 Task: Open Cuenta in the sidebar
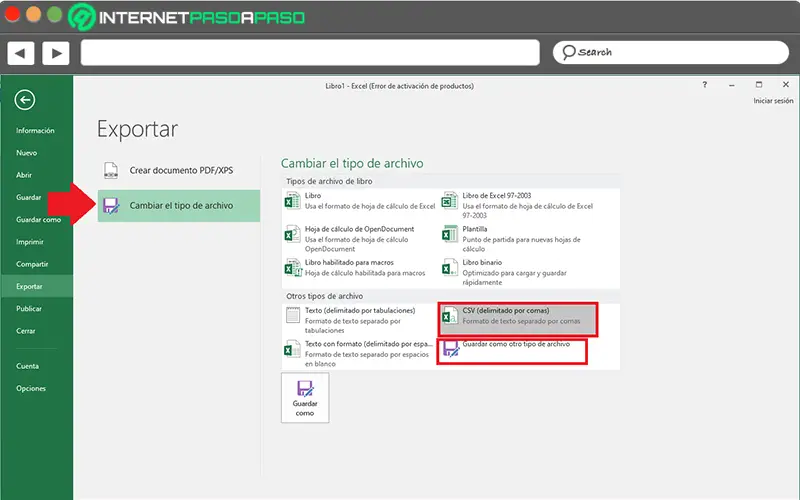(27, 366)
